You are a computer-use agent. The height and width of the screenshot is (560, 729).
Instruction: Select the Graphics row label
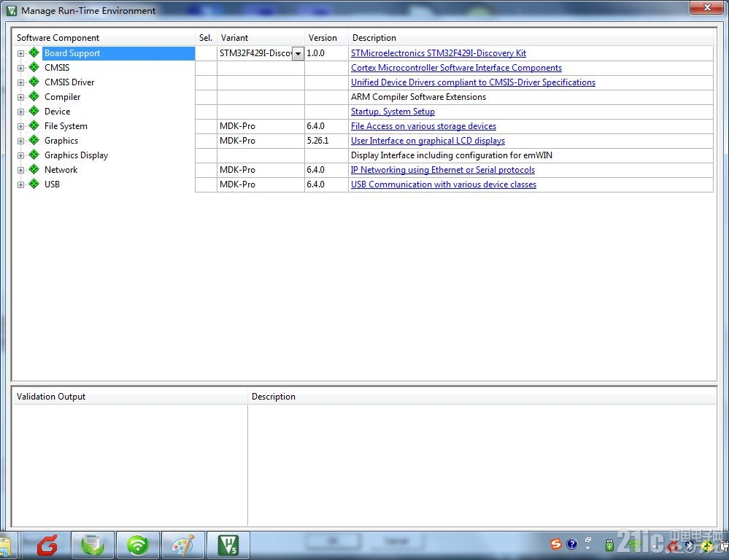click(x=61, y=141)
